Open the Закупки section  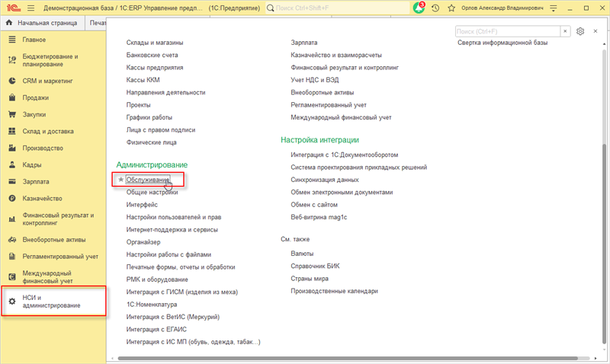35,114
